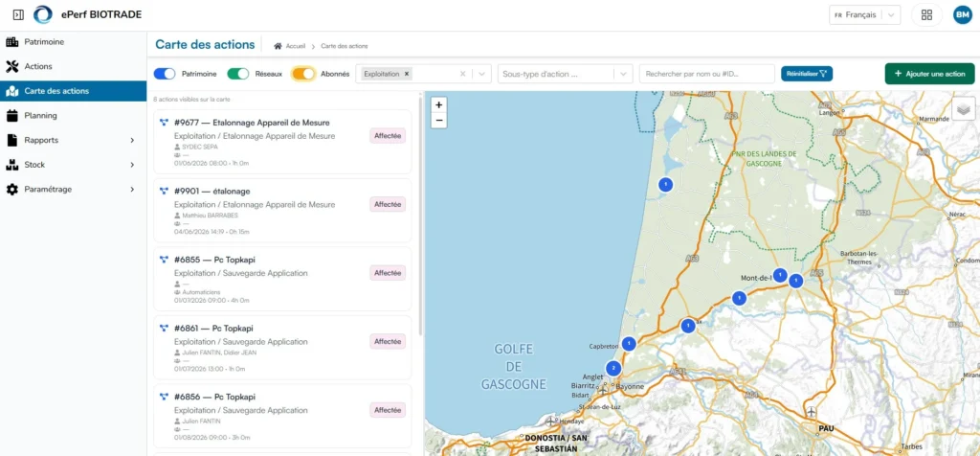980x456 pixels.
Task: Click Affectée status badge for #6861
Action: pos(388,342)
